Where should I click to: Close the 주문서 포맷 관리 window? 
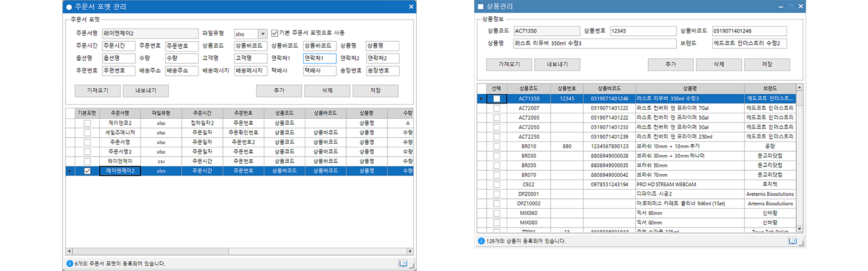411,7
